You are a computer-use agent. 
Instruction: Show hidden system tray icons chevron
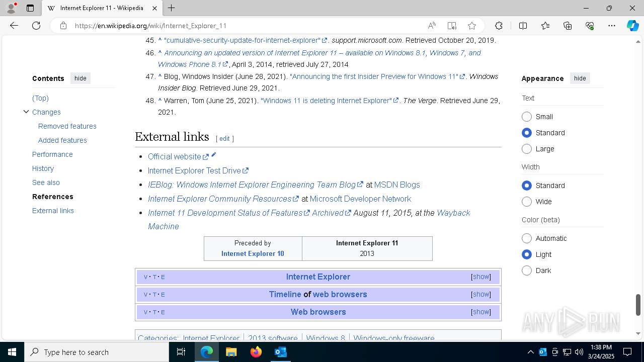tap(531, 352)
